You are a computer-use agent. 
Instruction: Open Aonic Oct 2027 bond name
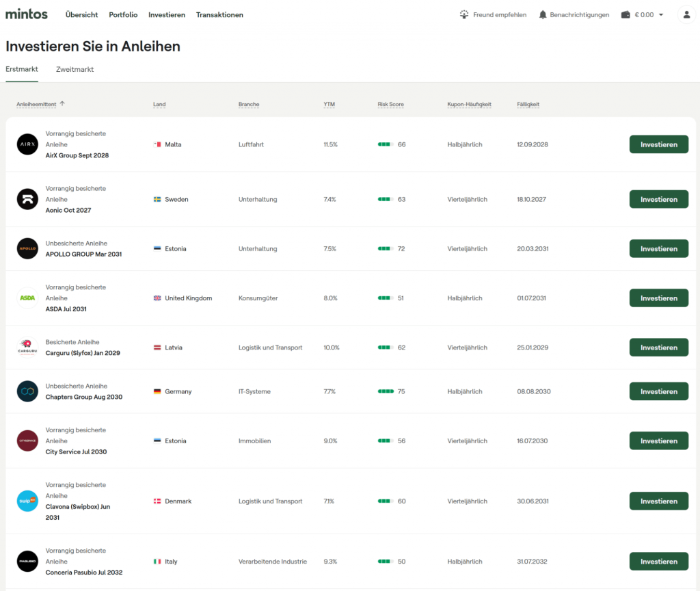68,211
